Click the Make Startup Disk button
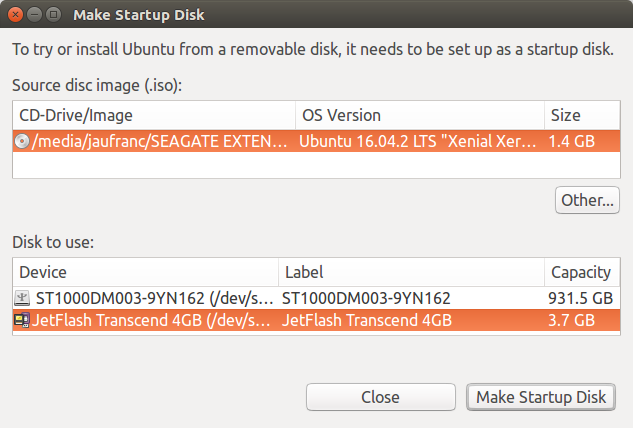The image size is (633, 428). [x=541, y=397]
